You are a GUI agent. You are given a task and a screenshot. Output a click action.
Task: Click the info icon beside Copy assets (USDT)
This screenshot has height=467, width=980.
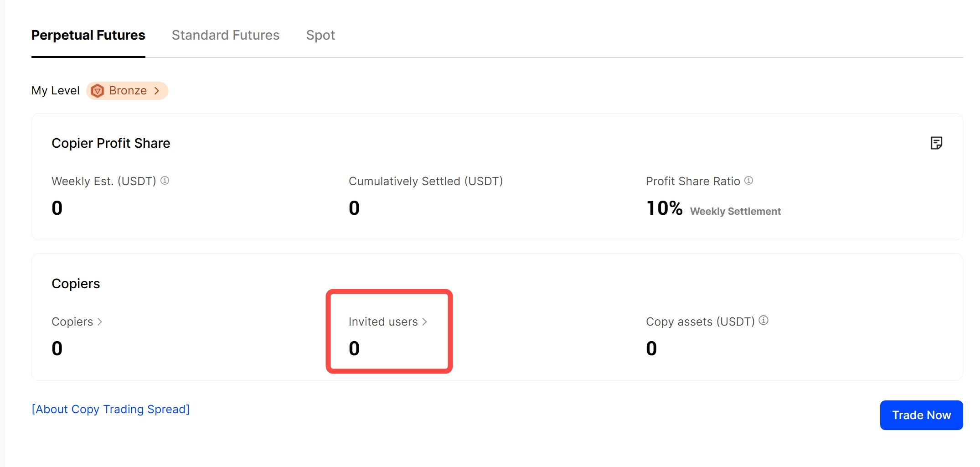(x=763, y=321)
